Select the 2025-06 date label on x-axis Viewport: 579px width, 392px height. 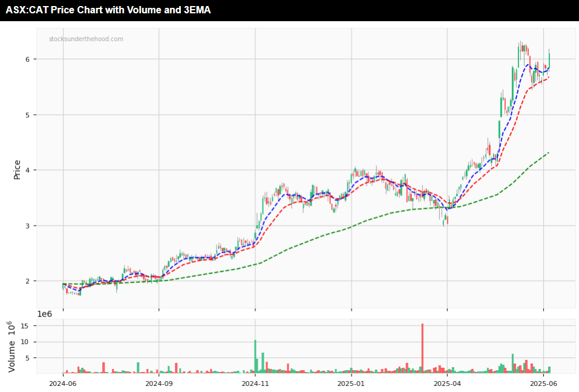pyautogui.click(x=543, y=383)
